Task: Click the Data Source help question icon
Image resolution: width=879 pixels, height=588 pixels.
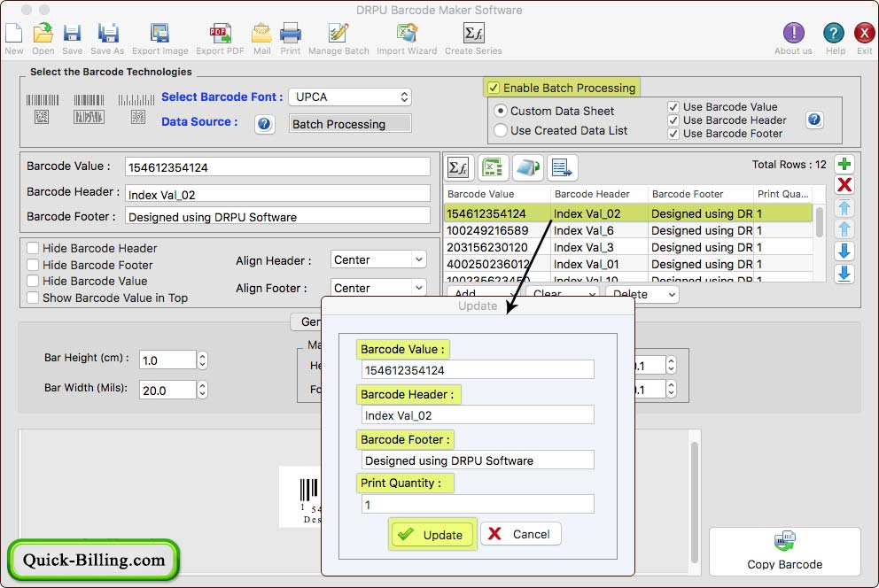Action: pyautogui.click(x=264, y=124)
